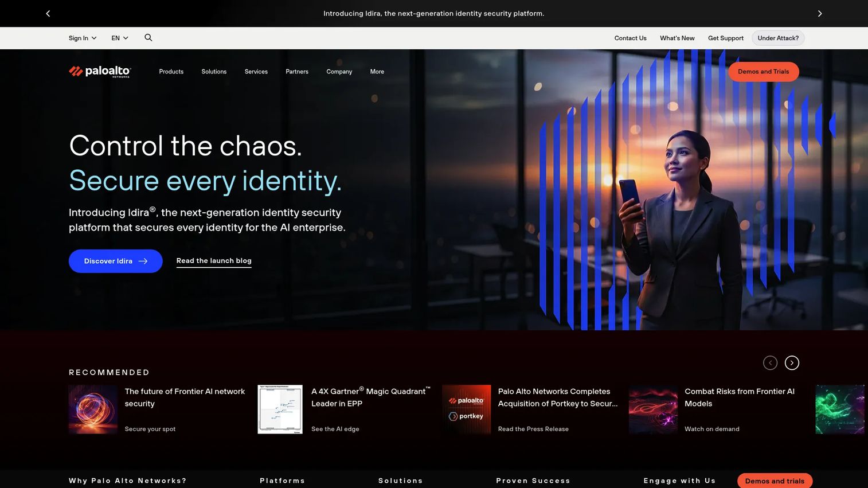The height and width of the screenshot is (488, 868).
Task: Open the What's New link
Action: pos(677,38)
